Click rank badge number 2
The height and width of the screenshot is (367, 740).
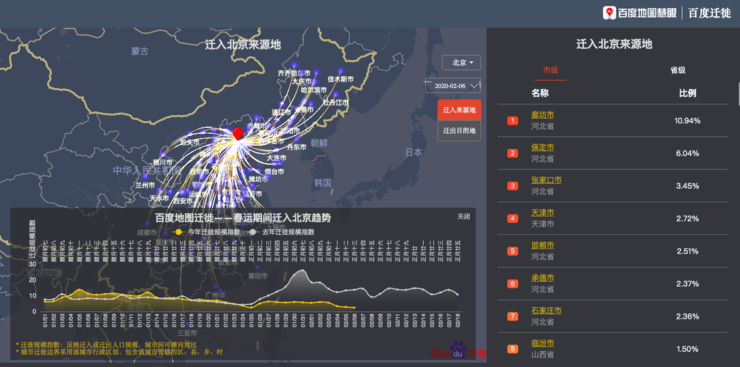(513, 153)
